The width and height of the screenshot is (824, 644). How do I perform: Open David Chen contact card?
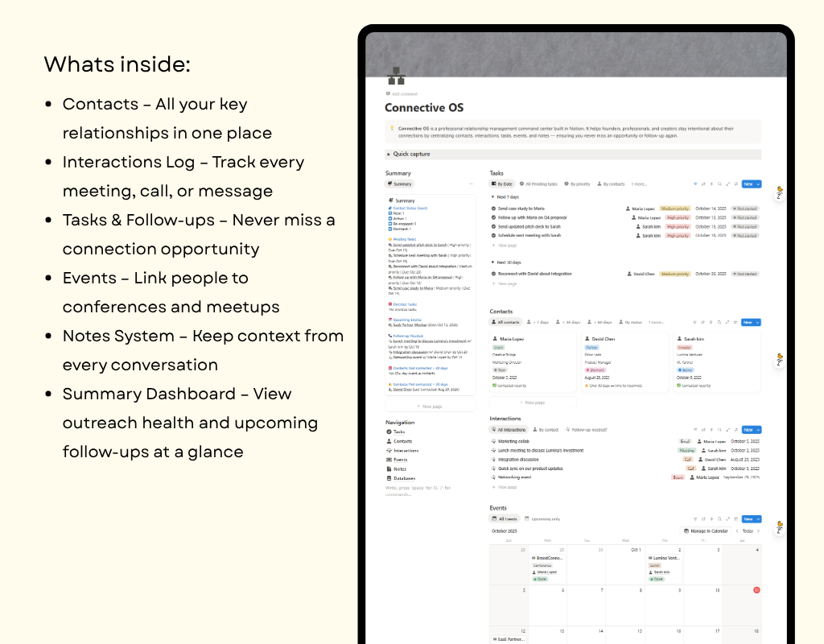624,361
